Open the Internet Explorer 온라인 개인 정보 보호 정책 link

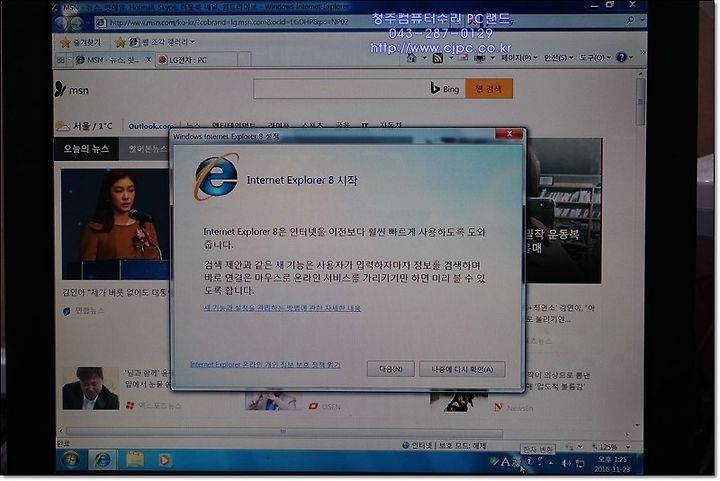[x=265, y=364]
